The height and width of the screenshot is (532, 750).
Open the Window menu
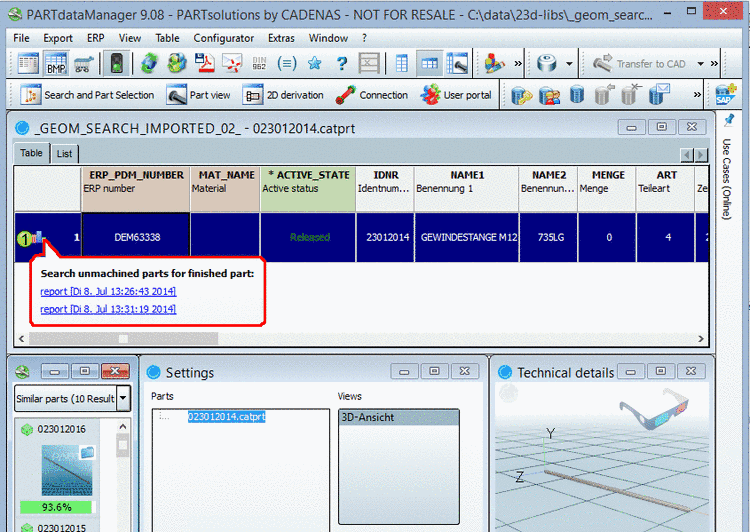coord(328,38)
